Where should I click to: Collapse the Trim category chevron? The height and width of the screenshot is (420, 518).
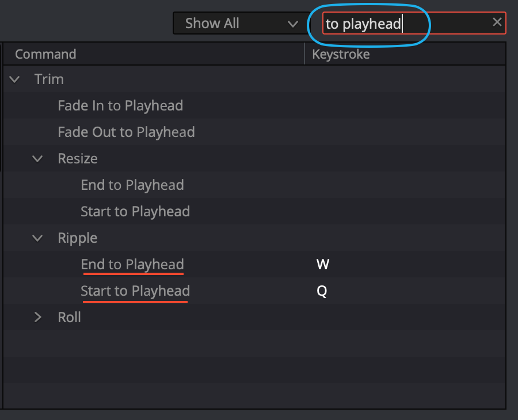tap(14, 79)
